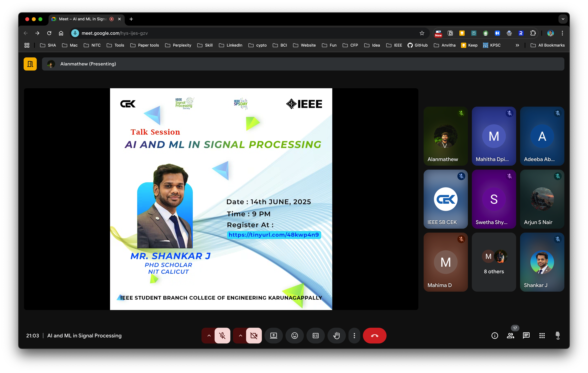
Task: Open audio settings arrow next to the microphone
Action: pyautogui.click(x=209, y=336)
